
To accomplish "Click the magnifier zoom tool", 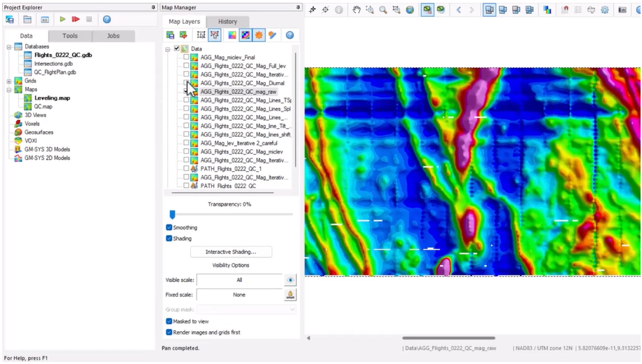I will click(x=383, y=10).
